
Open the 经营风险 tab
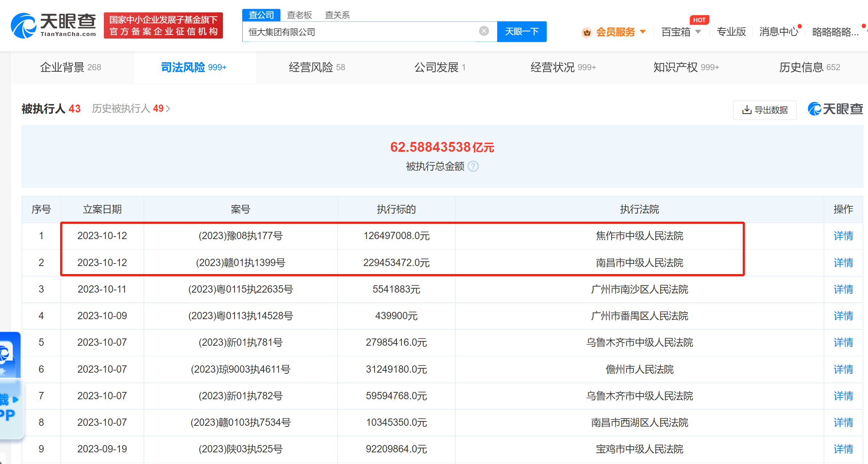(317, 67)
